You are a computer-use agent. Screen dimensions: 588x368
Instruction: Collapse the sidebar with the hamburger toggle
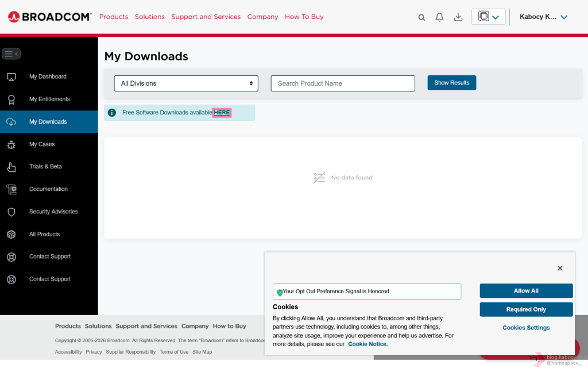click(x=11, y=54)
